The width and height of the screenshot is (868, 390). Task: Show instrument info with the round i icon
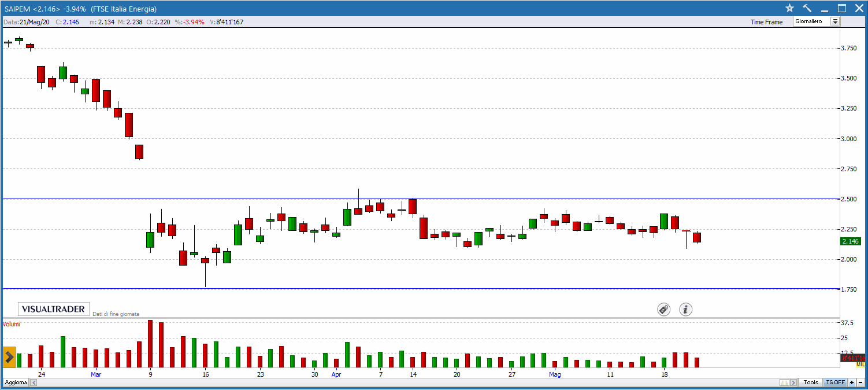coord(685,310)
